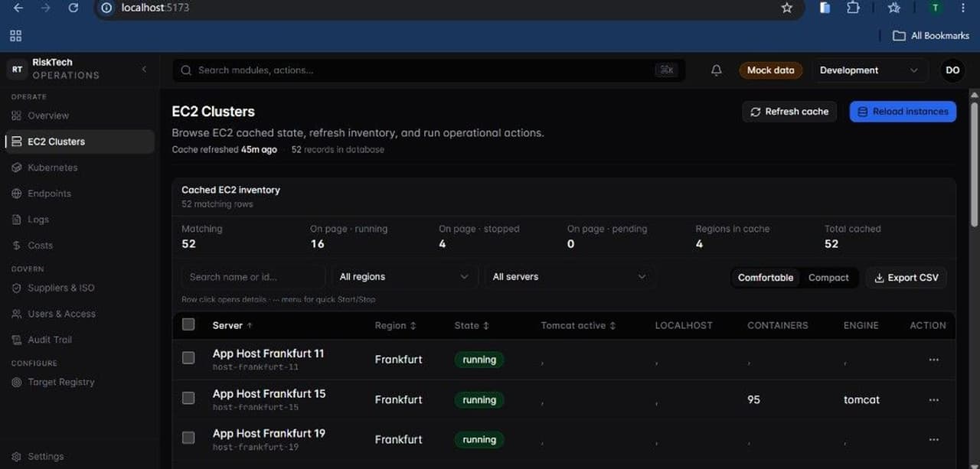The height and width of the screenshot is (469, 980).
Task: Open notifications bell
Action: tap(717, 70)
